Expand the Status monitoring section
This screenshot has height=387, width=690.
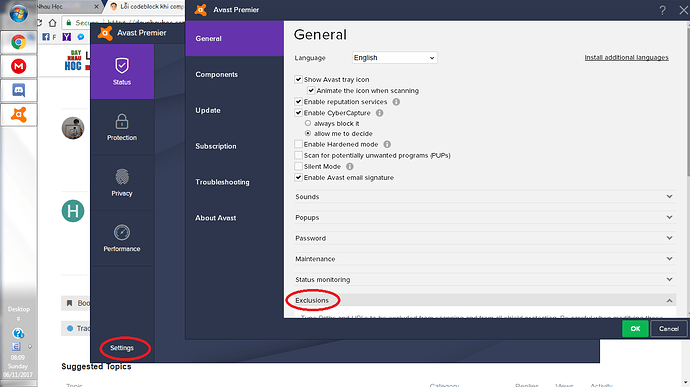pos(485,280)
